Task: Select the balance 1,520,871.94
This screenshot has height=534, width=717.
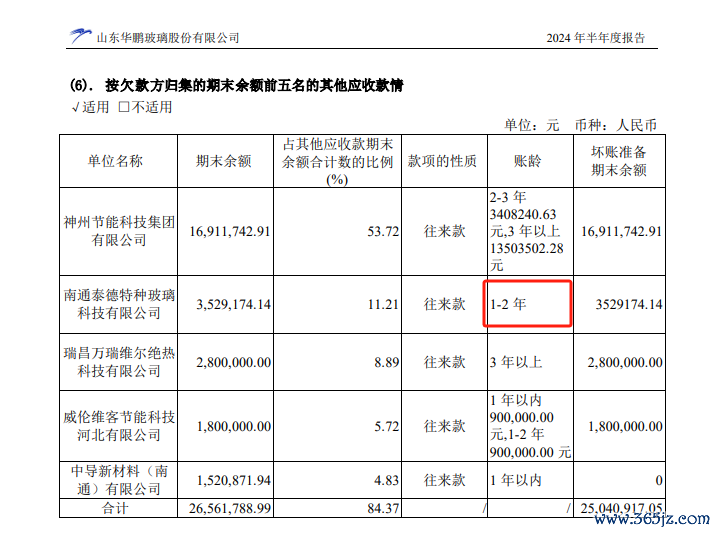Action: click(233, 481)
